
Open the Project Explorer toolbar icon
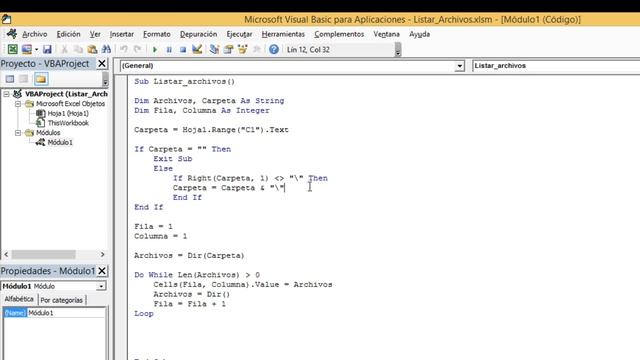tap(214, 49)
